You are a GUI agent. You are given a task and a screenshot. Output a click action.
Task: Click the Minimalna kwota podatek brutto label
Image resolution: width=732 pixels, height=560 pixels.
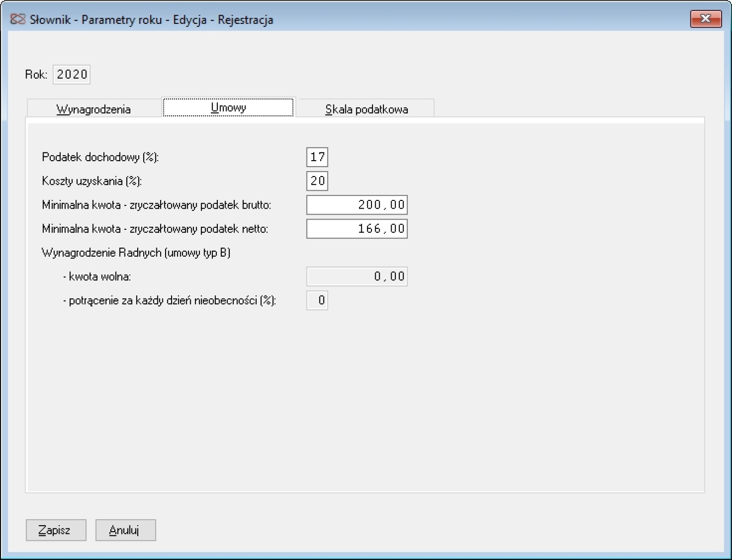pyautogui.click(x=156, y=205)
